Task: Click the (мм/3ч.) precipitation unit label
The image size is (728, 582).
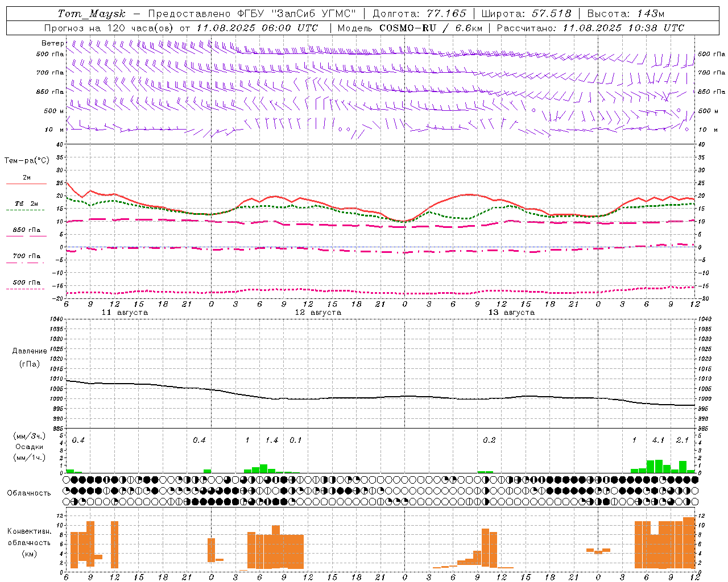Action: pyautogui.click(x=30, y=436)
